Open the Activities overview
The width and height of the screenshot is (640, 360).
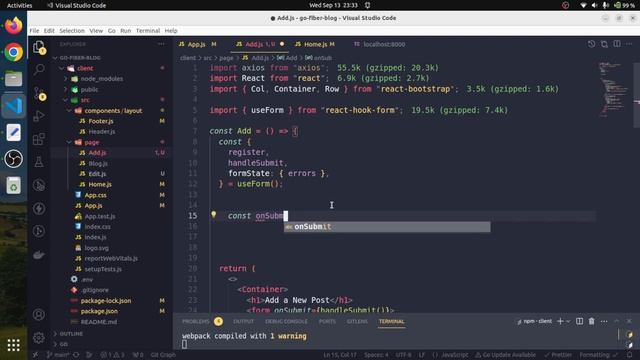[x=19, y=5]
